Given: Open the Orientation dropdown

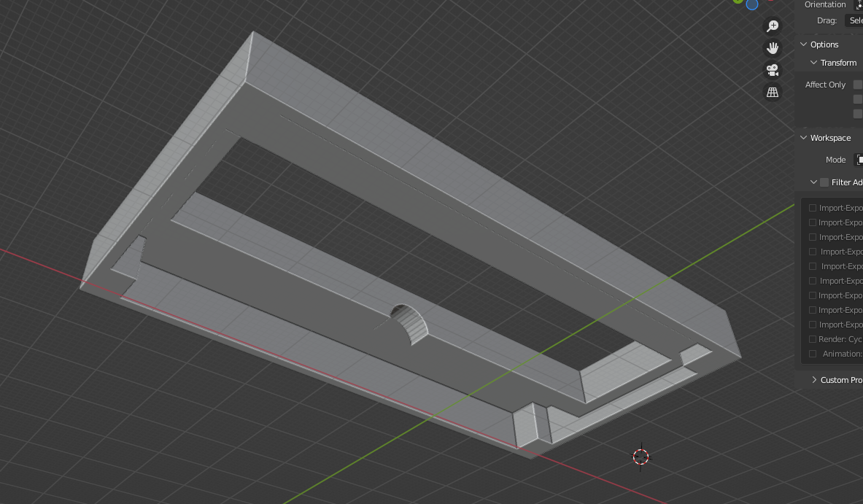Looking at the screenshot, I should point(859,4).
